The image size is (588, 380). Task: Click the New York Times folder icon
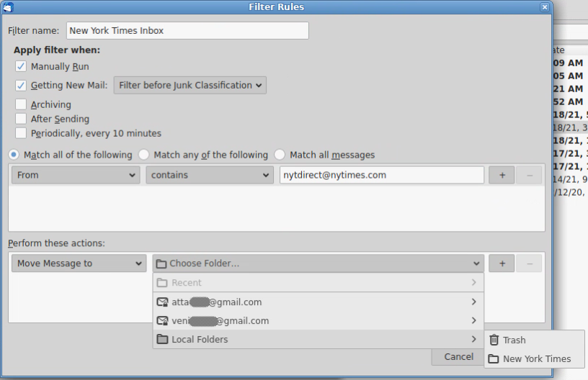[493, 358]
